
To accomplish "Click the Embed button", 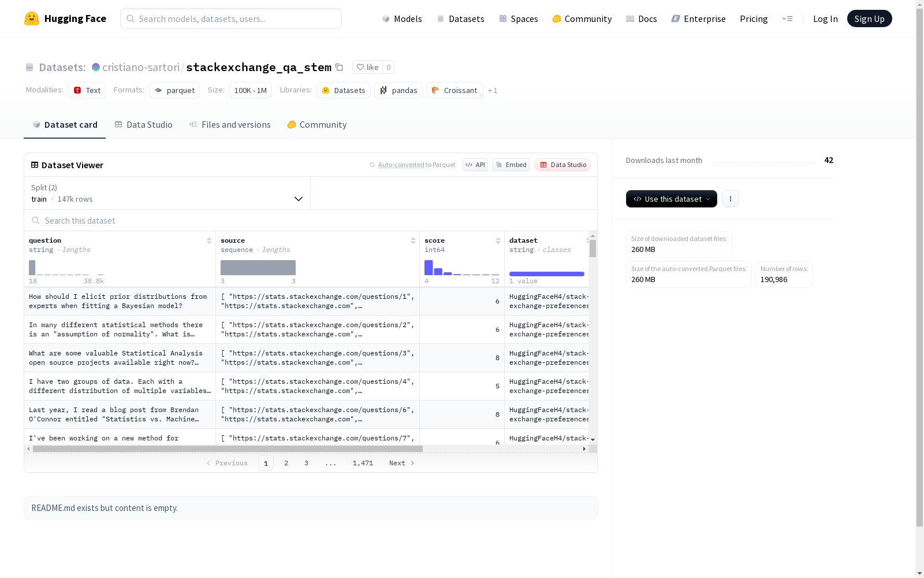I will click(511, 165).
